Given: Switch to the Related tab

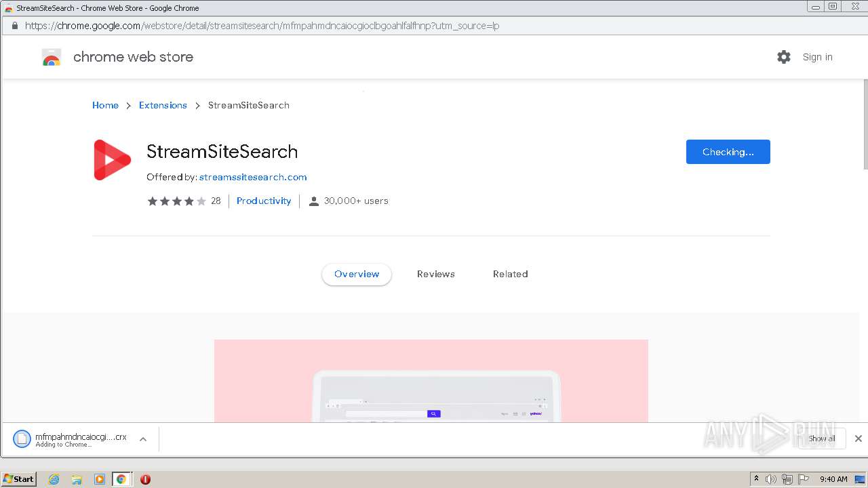Looking at the screenshot, I should click(511, 274).
